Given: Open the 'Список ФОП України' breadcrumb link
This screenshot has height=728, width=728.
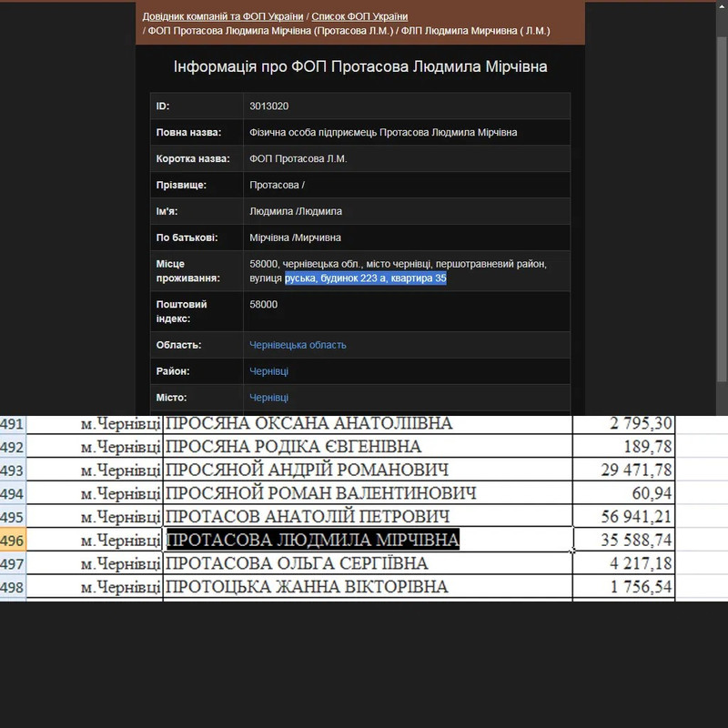Looking at the screenshot, I should (359, 16).
